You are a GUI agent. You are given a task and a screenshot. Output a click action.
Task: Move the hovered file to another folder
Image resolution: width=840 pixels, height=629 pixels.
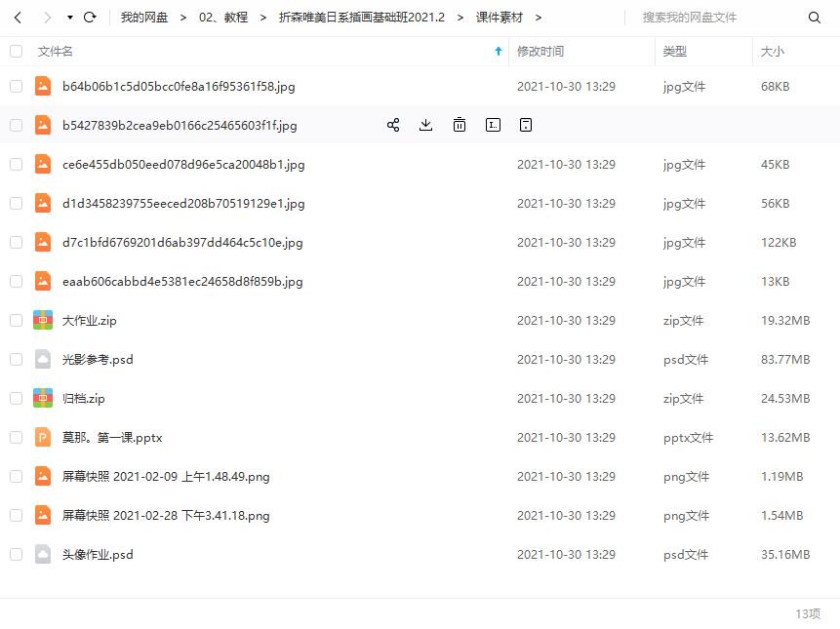pyautogui.click(x=525, y=125)
